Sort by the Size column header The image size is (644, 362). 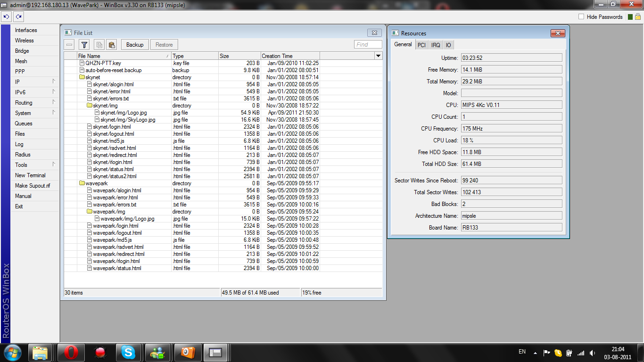[239, 56]
